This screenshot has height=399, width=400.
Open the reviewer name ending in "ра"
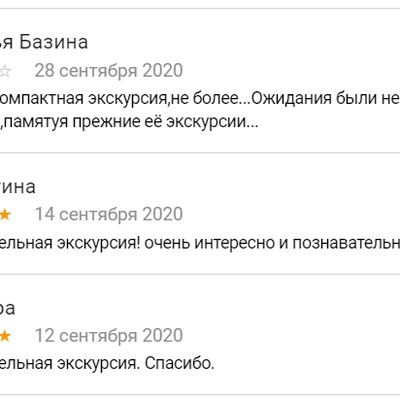click(7, 309)
